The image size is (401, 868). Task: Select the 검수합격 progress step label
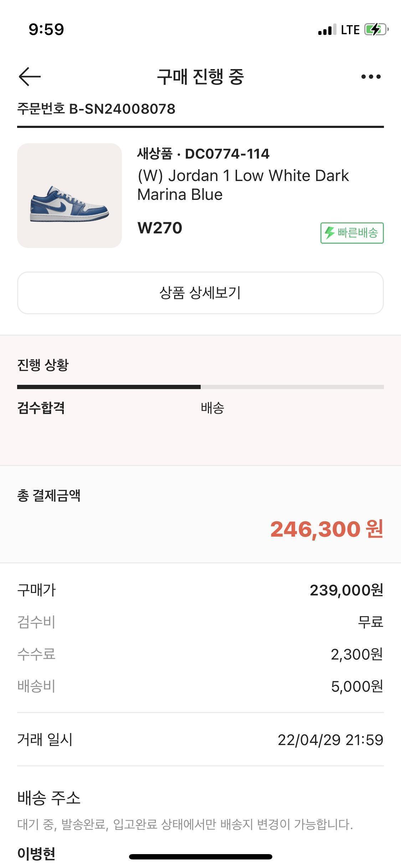[41, 408]
